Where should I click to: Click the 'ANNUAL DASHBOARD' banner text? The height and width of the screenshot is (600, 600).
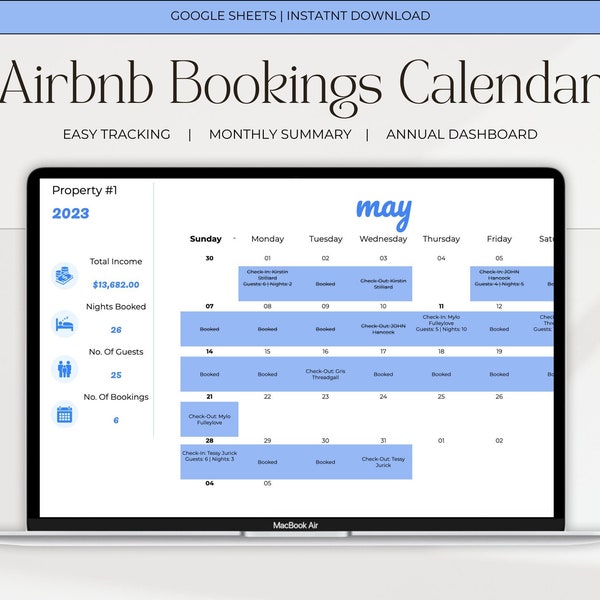(462, 134)
